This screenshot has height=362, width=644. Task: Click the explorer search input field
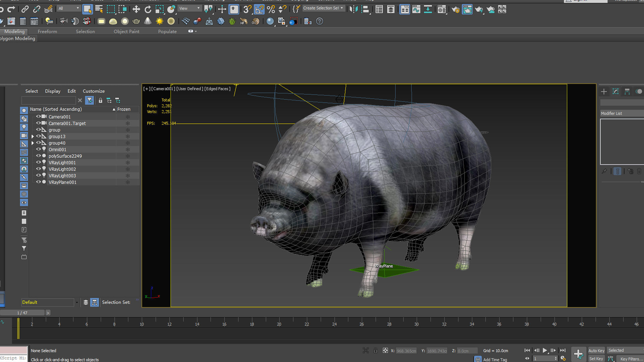[49, 100]
